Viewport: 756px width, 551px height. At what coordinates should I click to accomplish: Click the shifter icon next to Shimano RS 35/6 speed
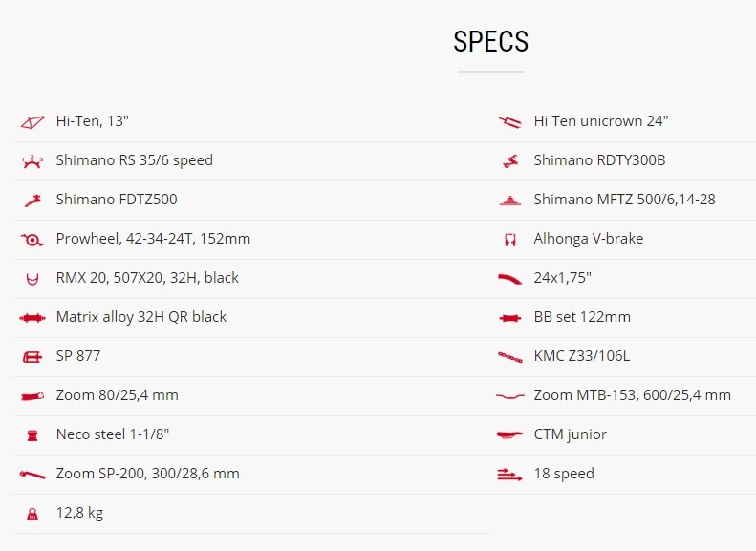point(32,161)
